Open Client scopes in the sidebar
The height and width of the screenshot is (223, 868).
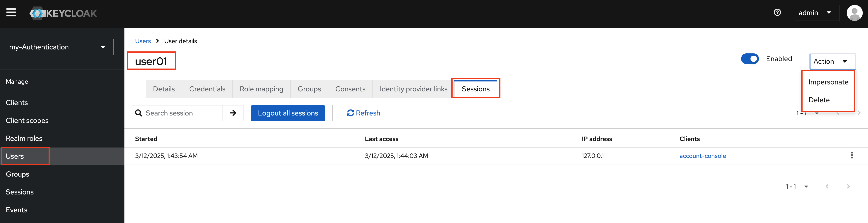coord(62,120)
